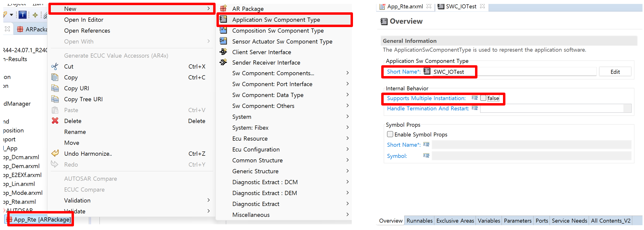This screenshot has width=644, height=230.
Task: Click the component icon beside SWC_IOTest short name
Action: click(427, 71)
